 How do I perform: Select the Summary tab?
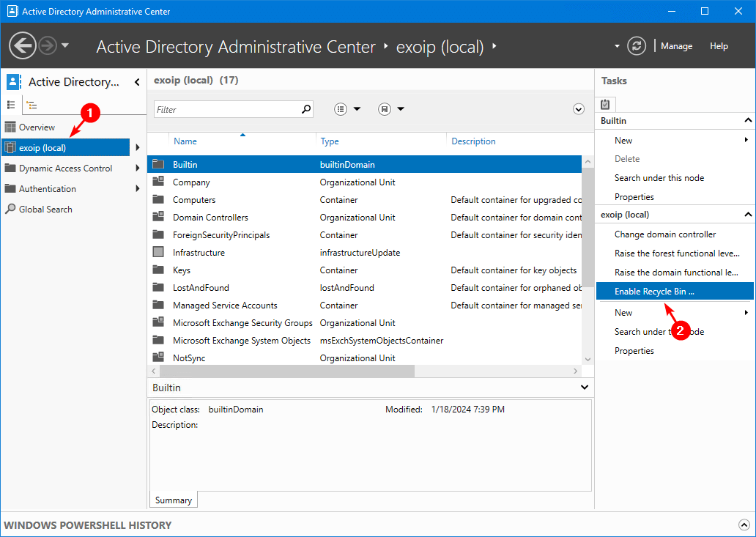click(x=174, y=500)
